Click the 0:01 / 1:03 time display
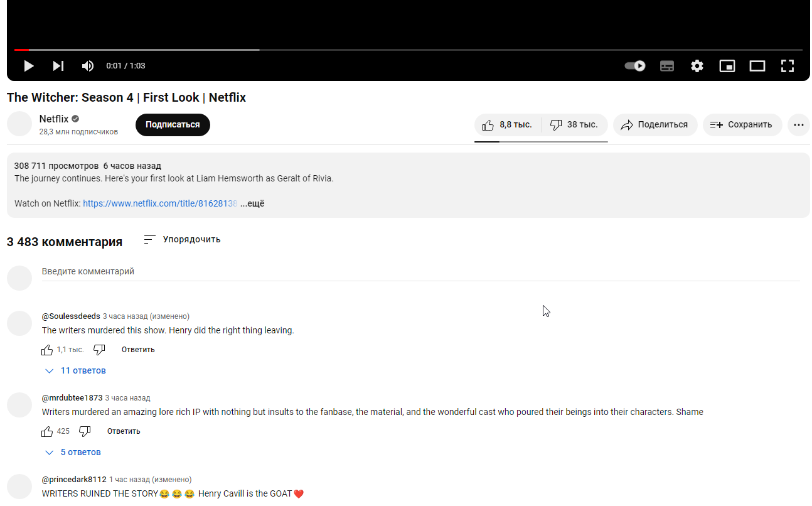Image resolution: width=812 pixels, height=506 pixels. coord(126,66)
